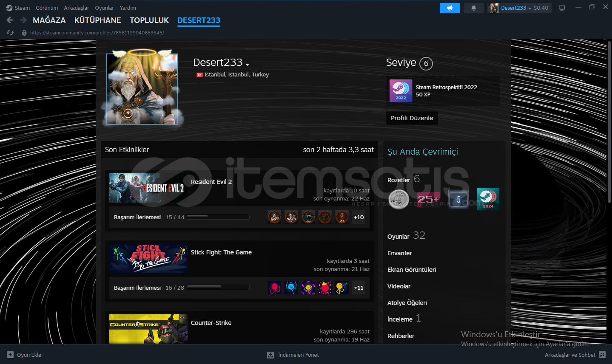Click the download icon beside İndirmeleri Yönet
The height and width of the screenshot is (364, 612).
[270, 355]
